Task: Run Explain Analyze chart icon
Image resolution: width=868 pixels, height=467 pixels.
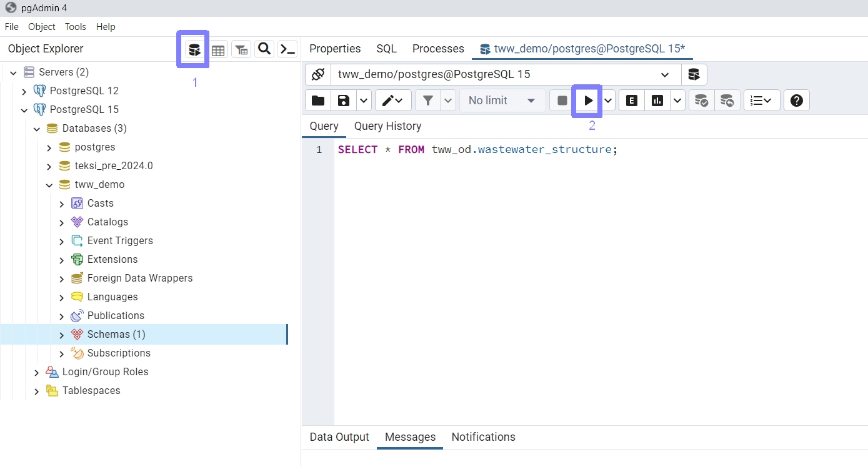Action: click(657, 101)
